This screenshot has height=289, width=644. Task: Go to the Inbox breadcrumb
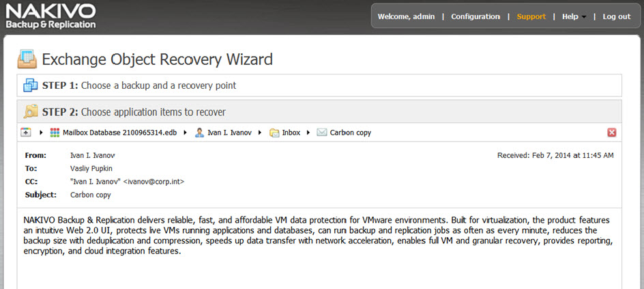coord(291,133)
